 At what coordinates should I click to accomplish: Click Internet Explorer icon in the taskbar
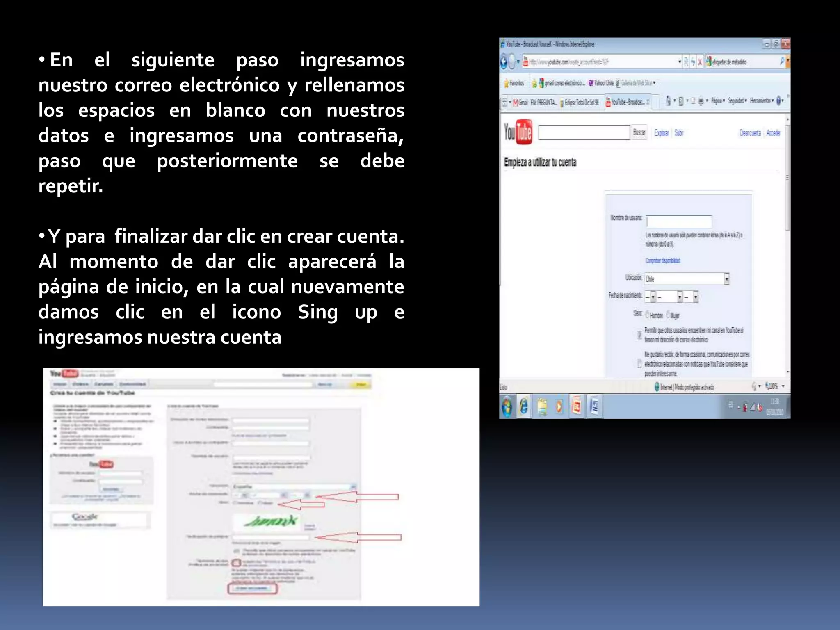tap(524, 406)
